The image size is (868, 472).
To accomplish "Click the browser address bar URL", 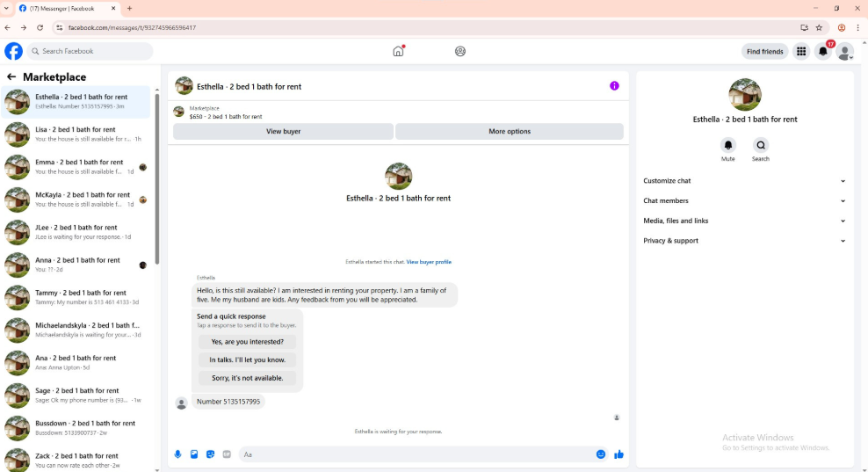I will pyautogui.click(x=132, y=27).
